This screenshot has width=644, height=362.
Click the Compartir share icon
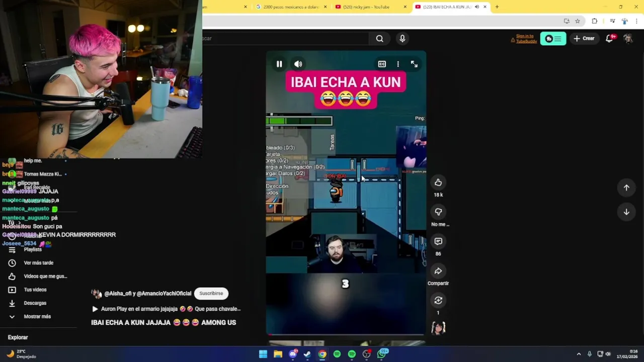(438, 271)
